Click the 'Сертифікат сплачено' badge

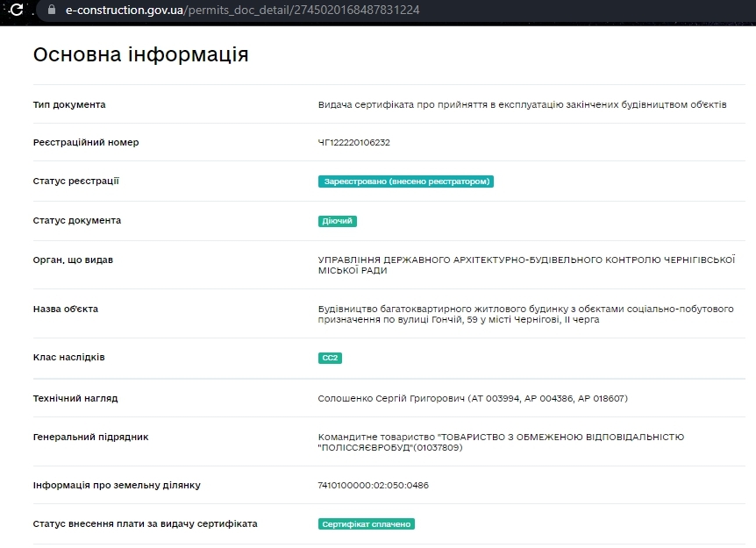pos(367,524)
